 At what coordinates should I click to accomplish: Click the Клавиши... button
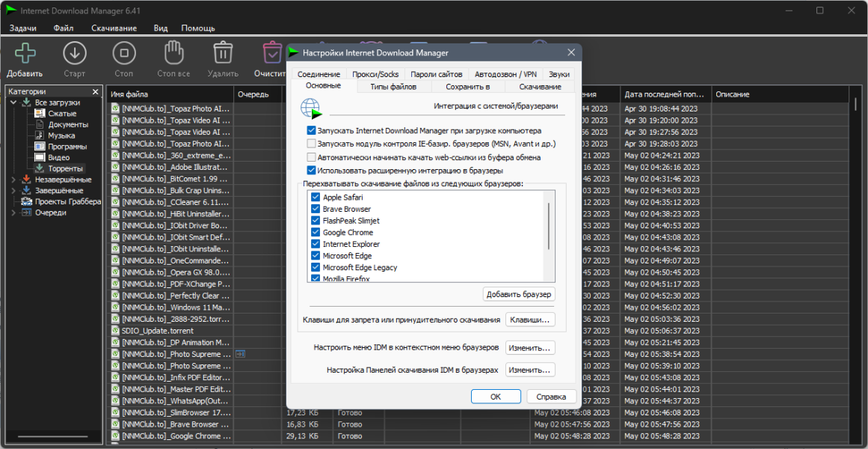530,320
